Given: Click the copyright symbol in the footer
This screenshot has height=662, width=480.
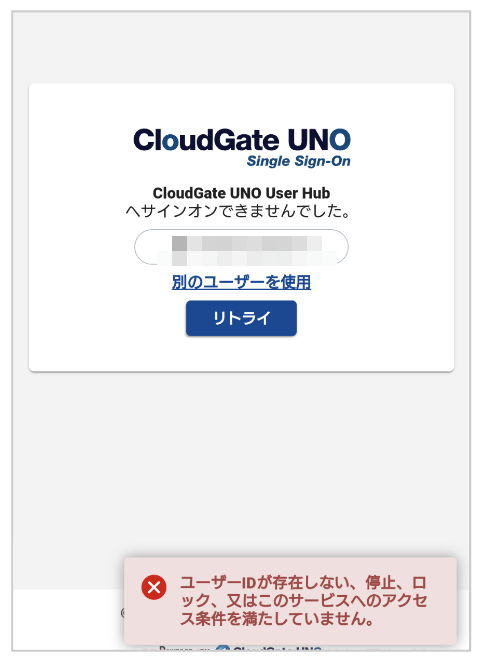Looking at the screenshot, I should pos(122,613).
